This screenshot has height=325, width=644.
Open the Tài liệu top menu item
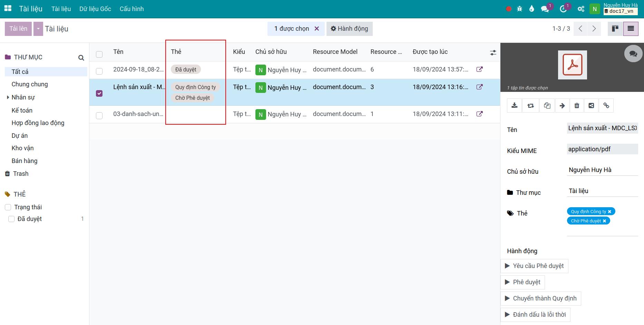pos(61,9)
